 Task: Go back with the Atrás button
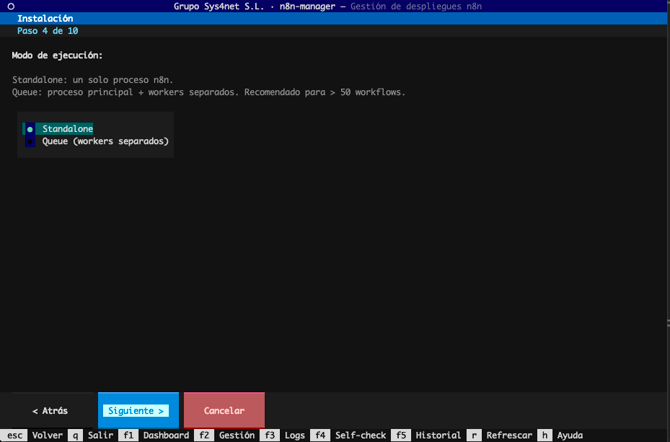49,411
